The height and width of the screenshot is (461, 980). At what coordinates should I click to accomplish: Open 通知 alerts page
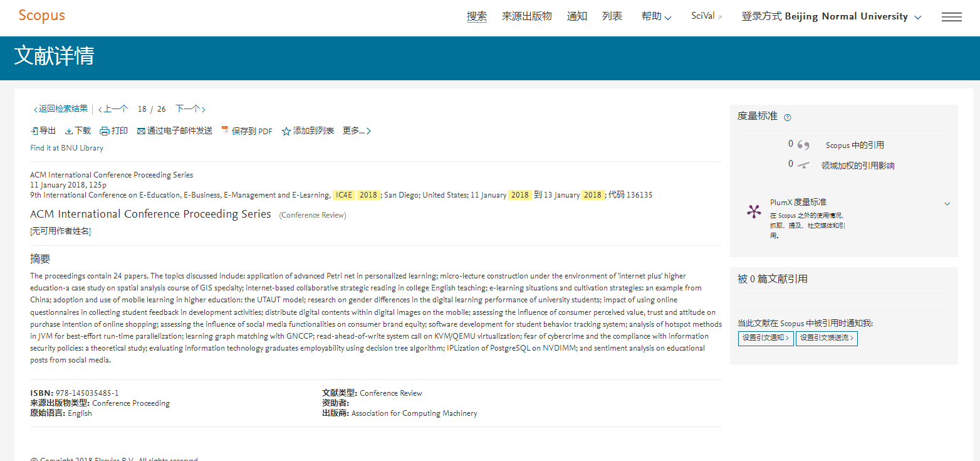pyautogui.click(x=577, y=16)
